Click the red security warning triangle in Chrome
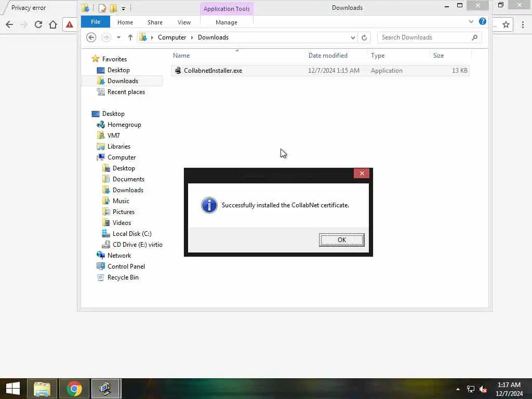532x399 pixels. pyautogui.click(x=70, y=24)
